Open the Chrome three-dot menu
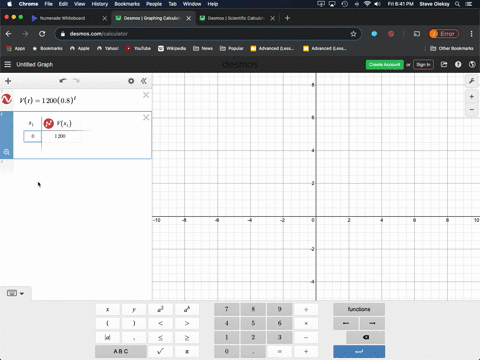480x360 pixels. click(471, 34)
